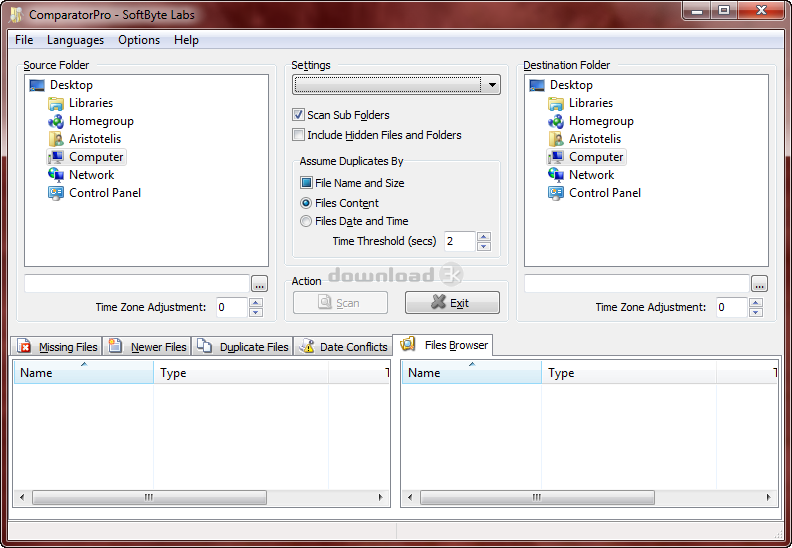Viewport: 792px width, 548px height.
Task: Increase source Time Zone Adjustment
Action: coord(256,303)
